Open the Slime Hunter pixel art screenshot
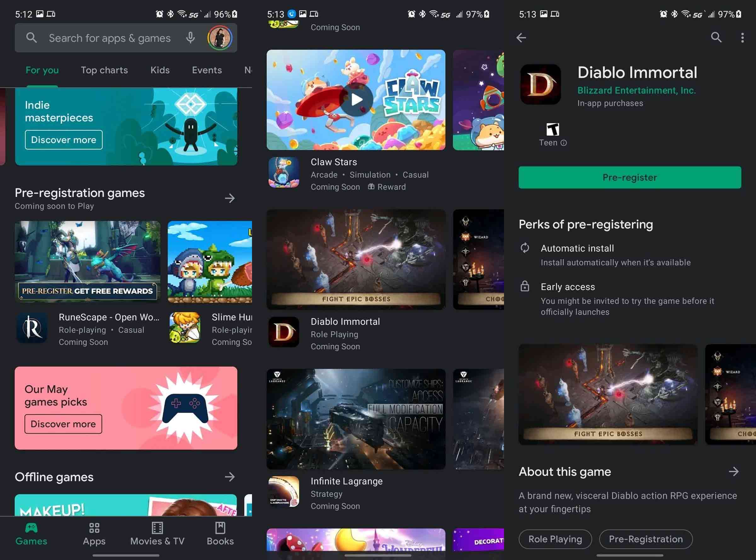Screen dimensions: 756x560 click(x=210, y=262)
